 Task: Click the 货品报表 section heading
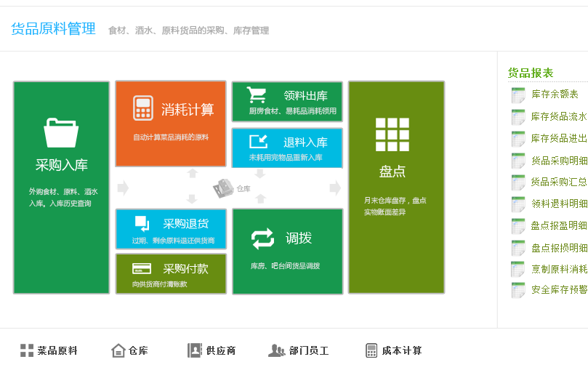coord(531,73)
